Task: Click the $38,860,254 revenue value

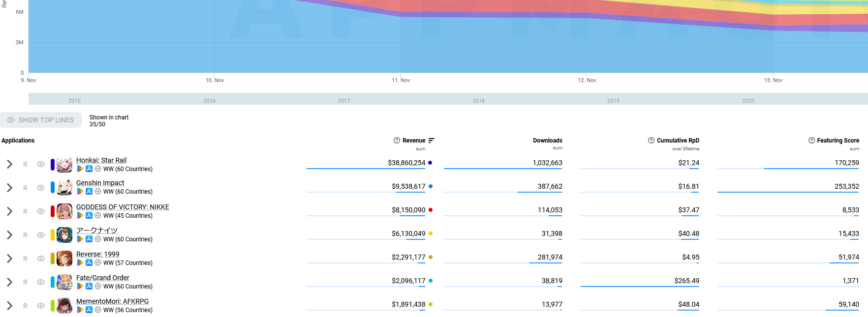Action: (x=406, y=163)
